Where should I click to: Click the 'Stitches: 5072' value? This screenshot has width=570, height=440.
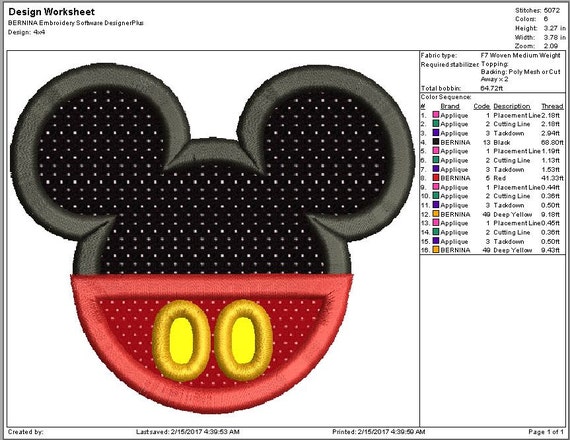537,10
